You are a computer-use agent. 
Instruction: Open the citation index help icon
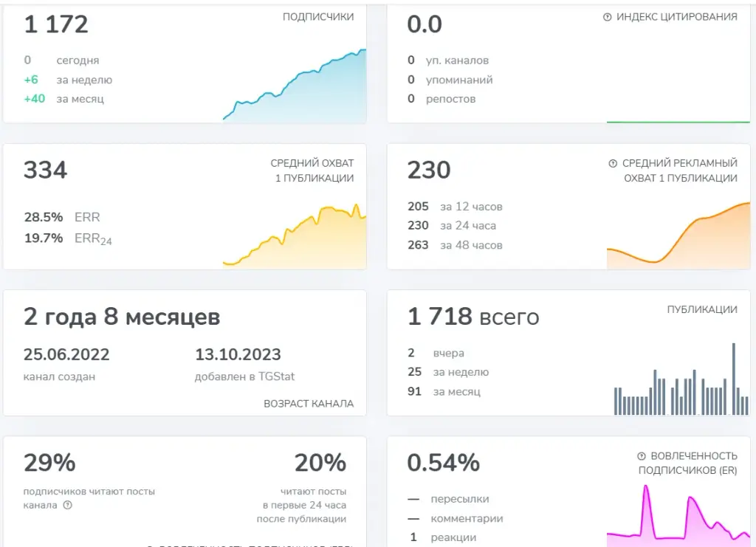point(607,18)
